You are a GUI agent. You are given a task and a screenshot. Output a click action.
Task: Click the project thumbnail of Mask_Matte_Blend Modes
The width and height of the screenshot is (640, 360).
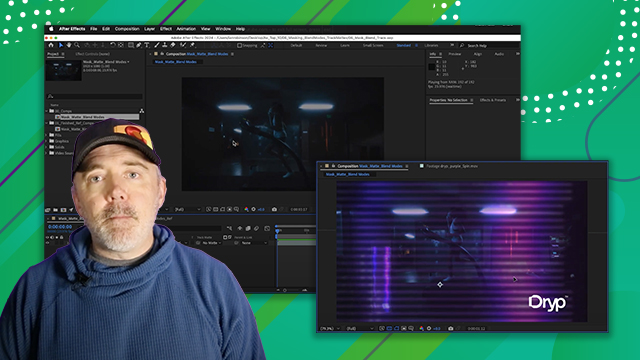(63, 70)
